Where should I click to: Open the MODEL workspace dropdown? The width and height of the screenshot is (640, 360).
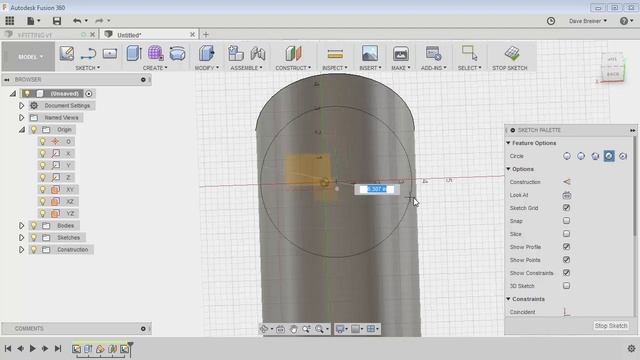click(29, 57)
